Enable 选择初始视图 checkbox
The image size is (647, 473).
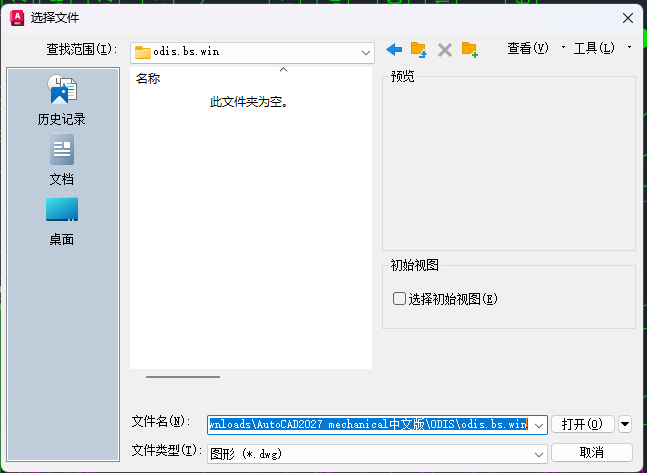[x=399, y=298]
